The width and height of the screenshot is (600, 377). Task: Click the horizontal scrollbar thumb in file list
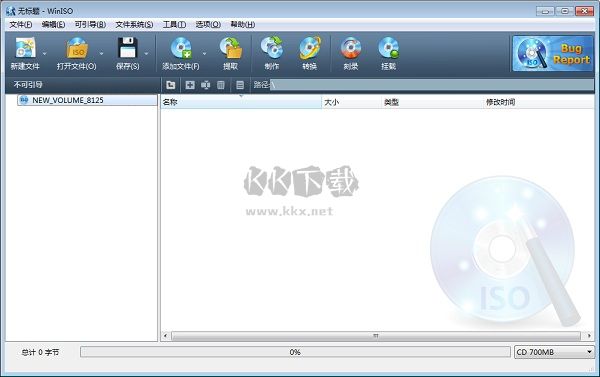coord(376,336)
